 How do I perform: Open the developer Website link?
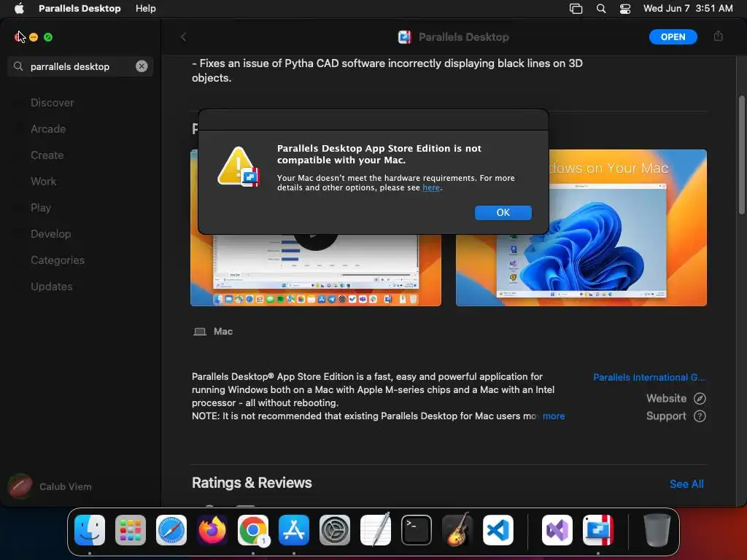676,399
